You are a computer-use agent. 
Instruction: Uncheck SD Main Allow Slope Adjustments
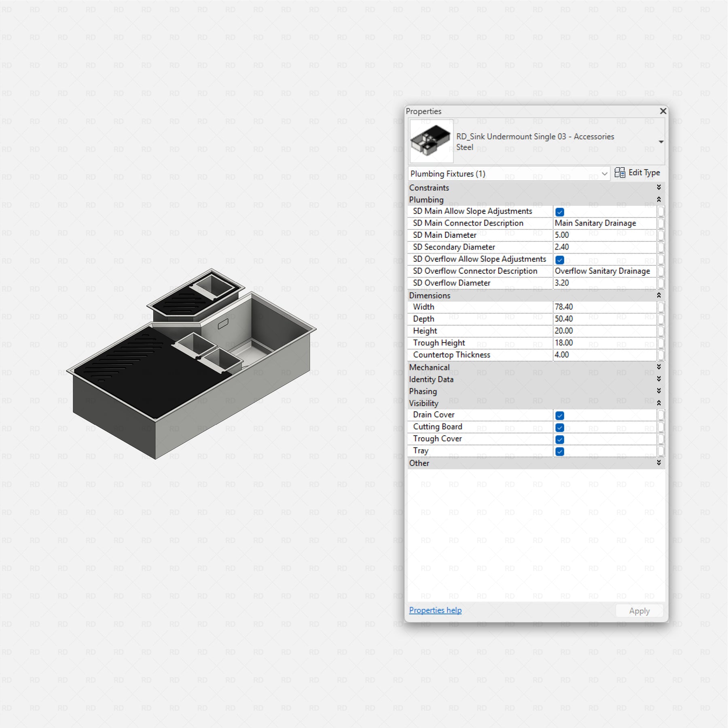[560, 212]
